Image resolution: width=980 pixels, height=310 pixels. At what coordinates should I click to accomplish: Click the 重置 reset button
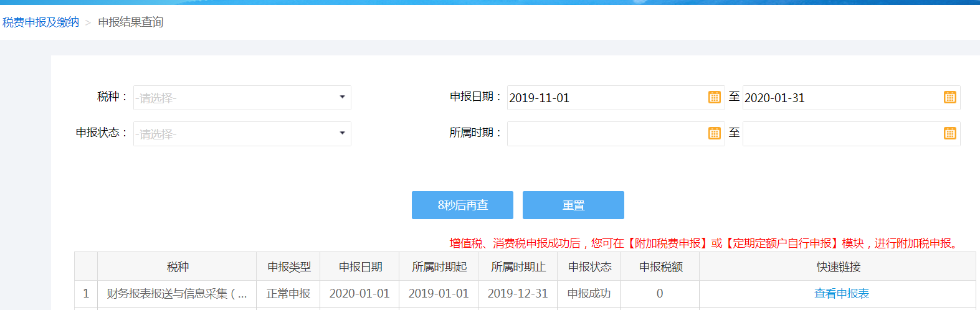coord(573,205)
